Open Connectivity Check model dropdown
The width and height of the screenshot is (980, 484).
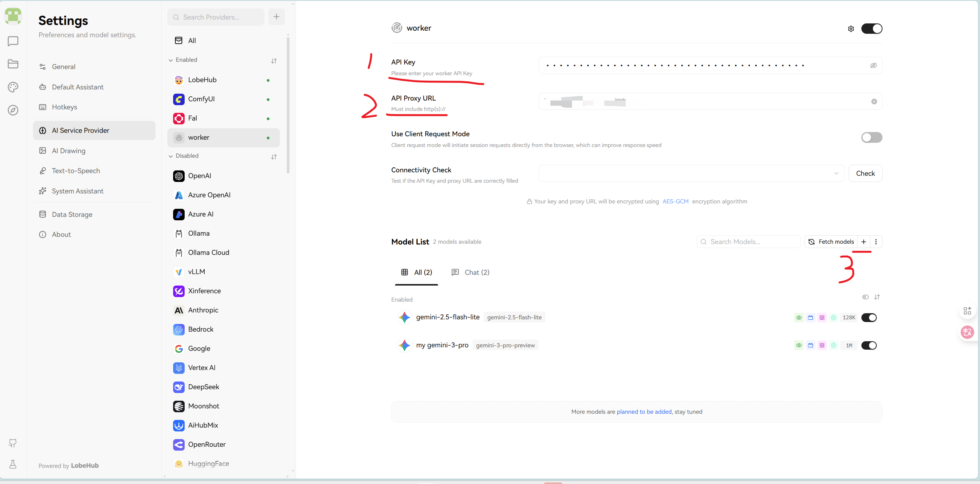click(691, 173)
